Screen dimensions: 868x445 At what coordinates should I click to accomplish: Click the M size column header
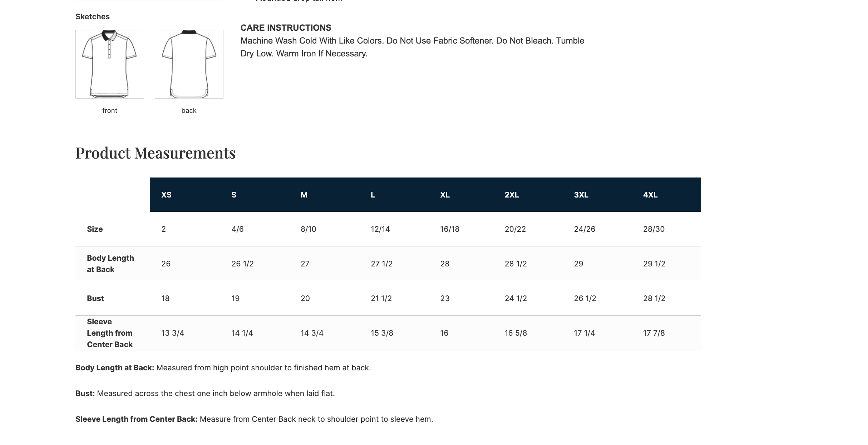304,195
